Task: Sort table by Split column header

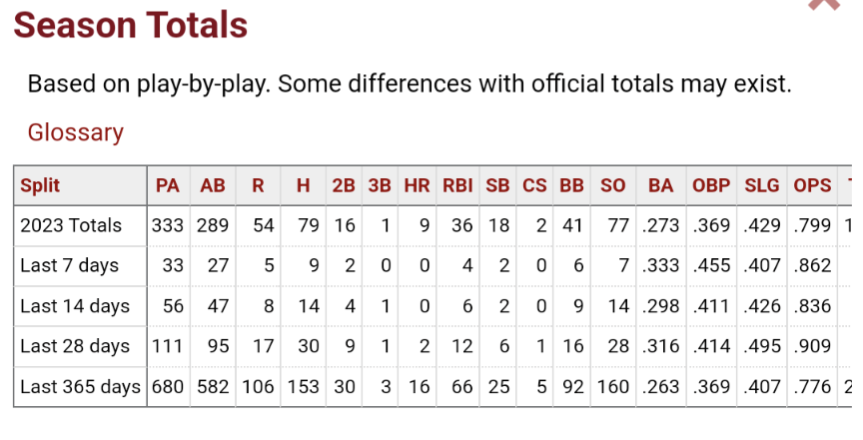Action: [x=40, y=185]
